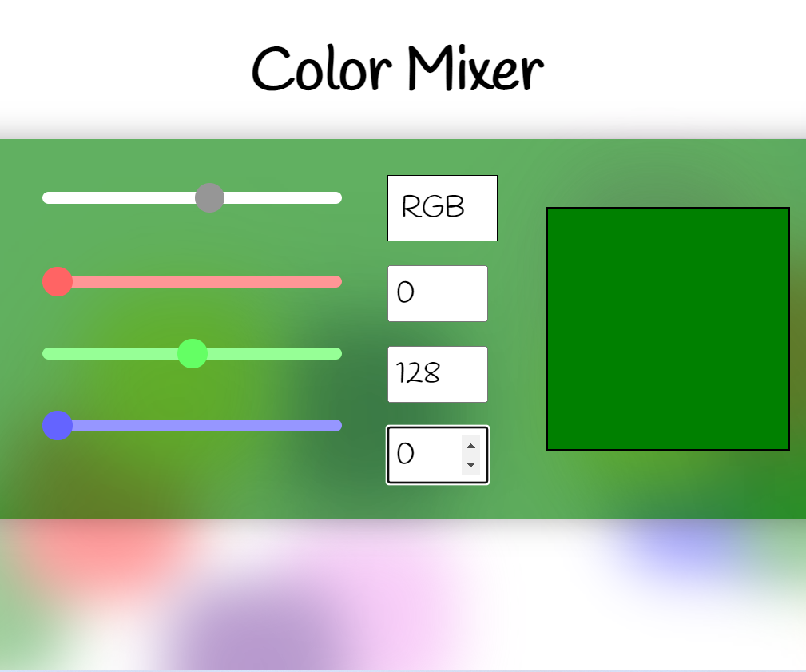This screenshot has width=806, height=672.
Task: Click the blue slider handle
Action: [x=57, y=425]
